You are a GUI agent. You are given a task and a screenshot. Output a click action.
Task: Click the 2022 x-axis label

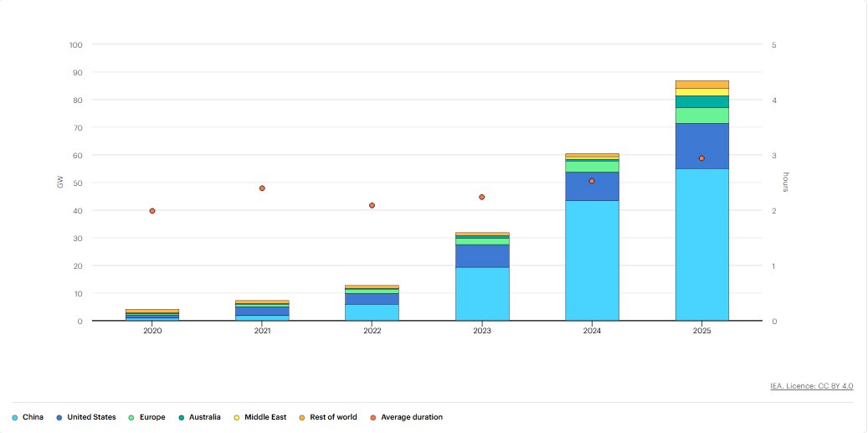(372, 330)
